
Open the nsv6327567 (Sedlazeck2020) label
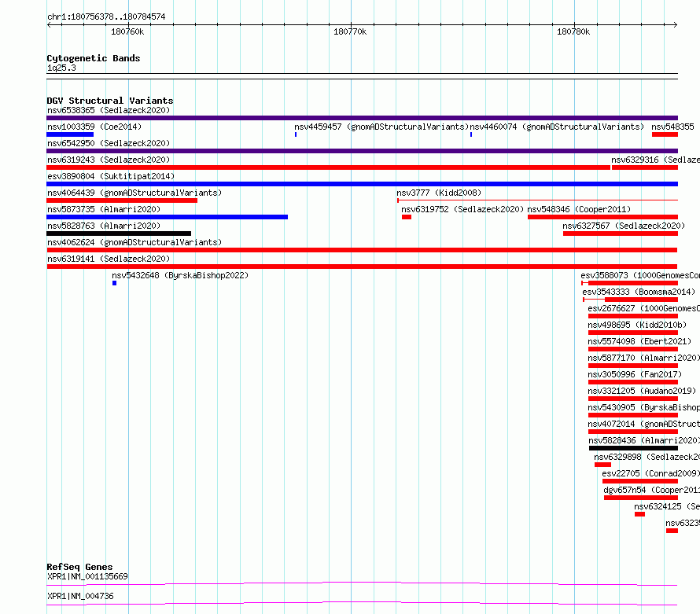click(624, 226)
